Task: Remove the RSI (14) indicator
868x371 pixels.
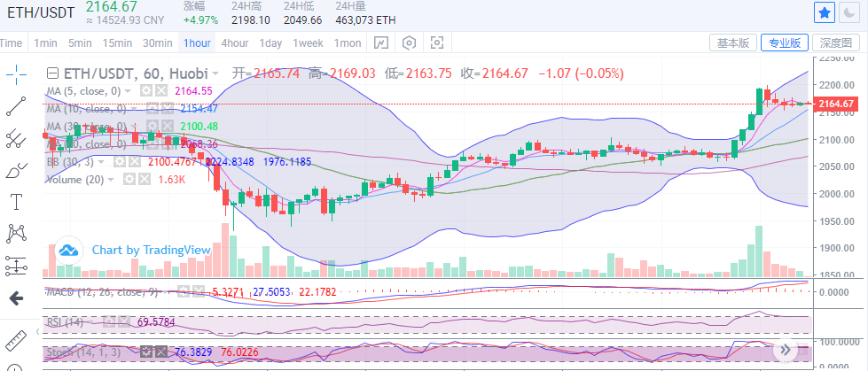Action: (x=123, y=321)
